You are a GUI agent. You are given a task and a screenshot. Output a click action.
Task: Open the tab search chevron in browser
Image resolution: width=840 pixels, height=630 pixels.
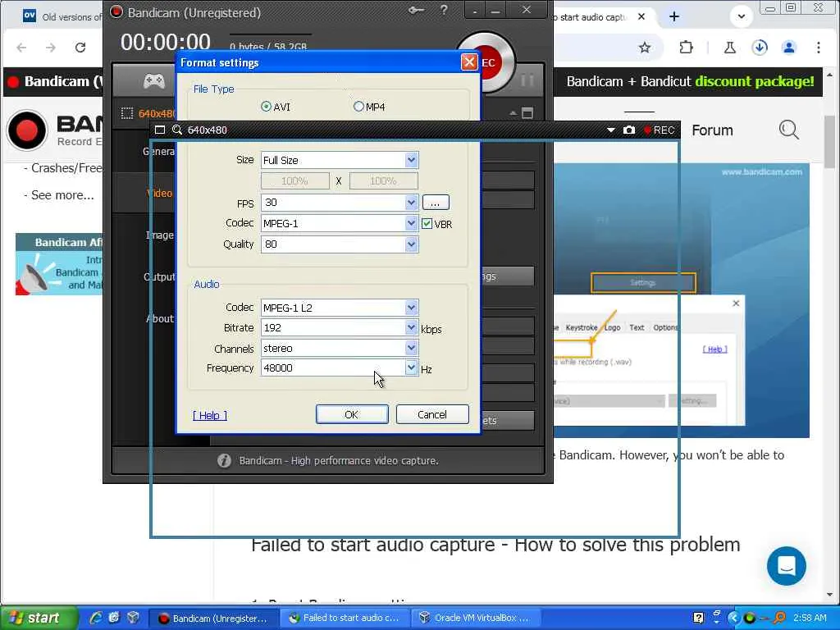click(742, 16)
